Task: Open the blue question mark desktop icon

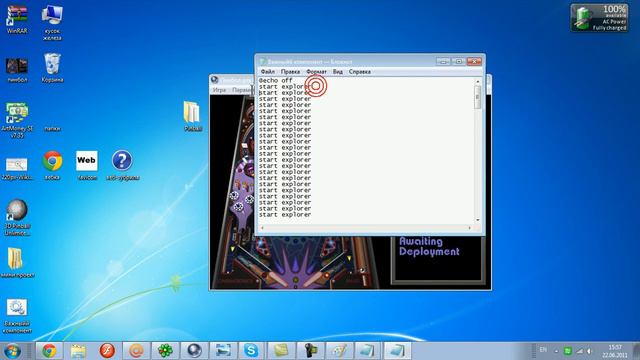Action: 122,165
